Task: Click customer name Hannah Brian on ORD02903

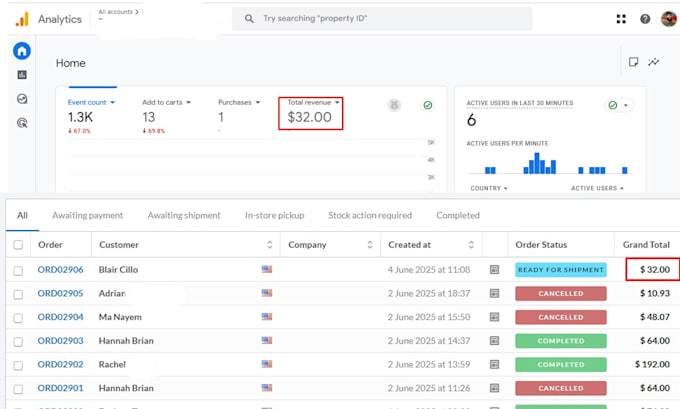Action: [x=126, y=341]
